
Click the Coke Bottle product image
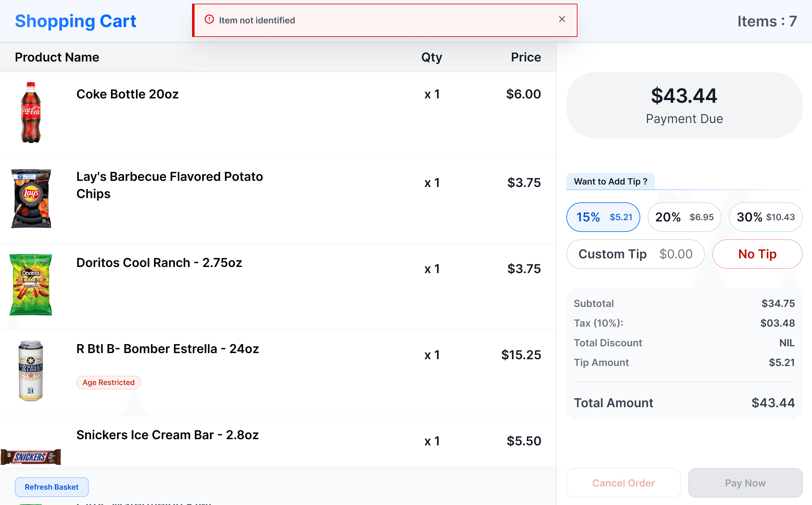pyautogui.click(x=31, y=113)
